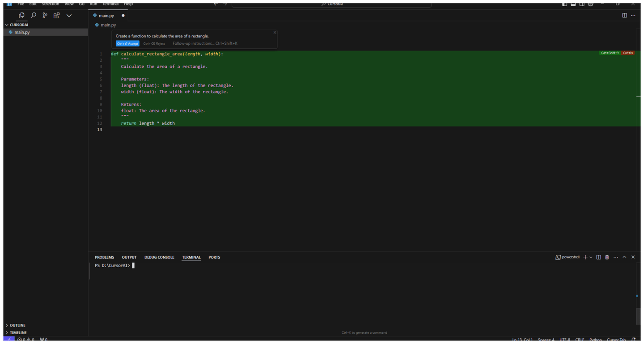Click the terminal prompt PS D:\CursorAI>
Viewport: 644px width, 344px height.
coord(112,266)
